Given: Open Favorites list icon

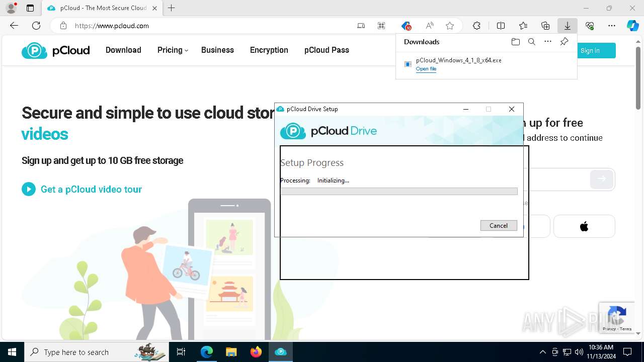Looking at the screenshot, I should 523,26.
